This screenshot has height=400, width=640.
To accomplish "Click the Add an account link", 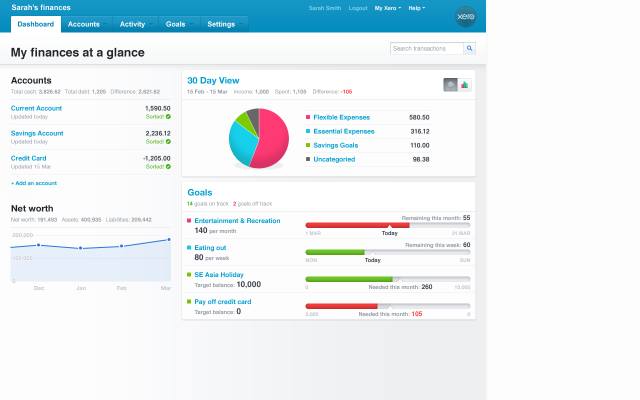I will click(x=33, y=184).
